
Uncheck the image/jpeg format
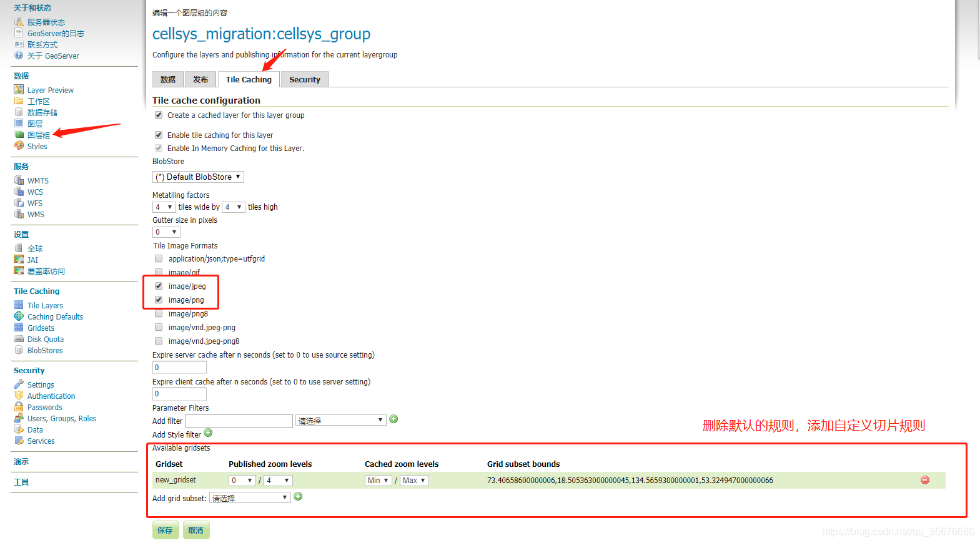tap(159, 286)
